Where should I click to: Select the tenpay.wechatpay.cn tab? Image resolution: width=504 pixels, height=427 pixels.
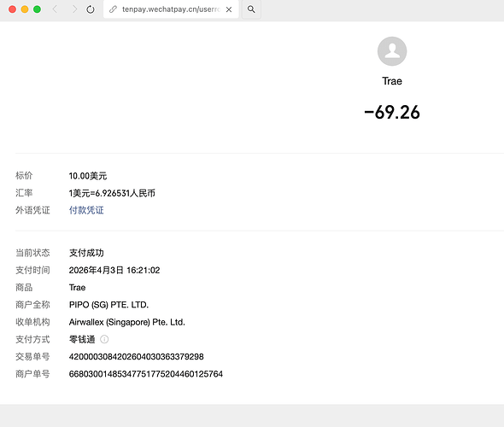pos(171,9)
